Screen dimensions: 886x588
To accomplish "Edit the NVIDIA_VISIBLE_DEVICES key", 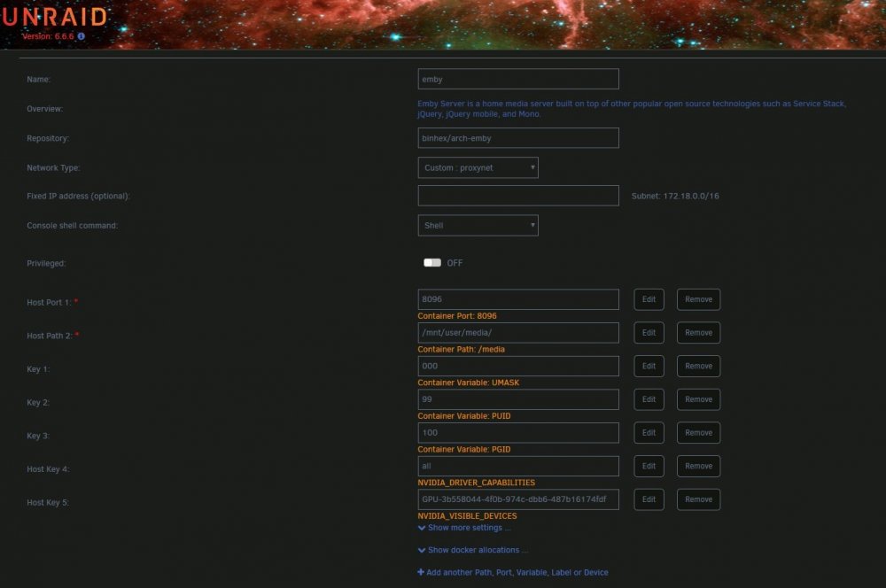I will point(649,499).
